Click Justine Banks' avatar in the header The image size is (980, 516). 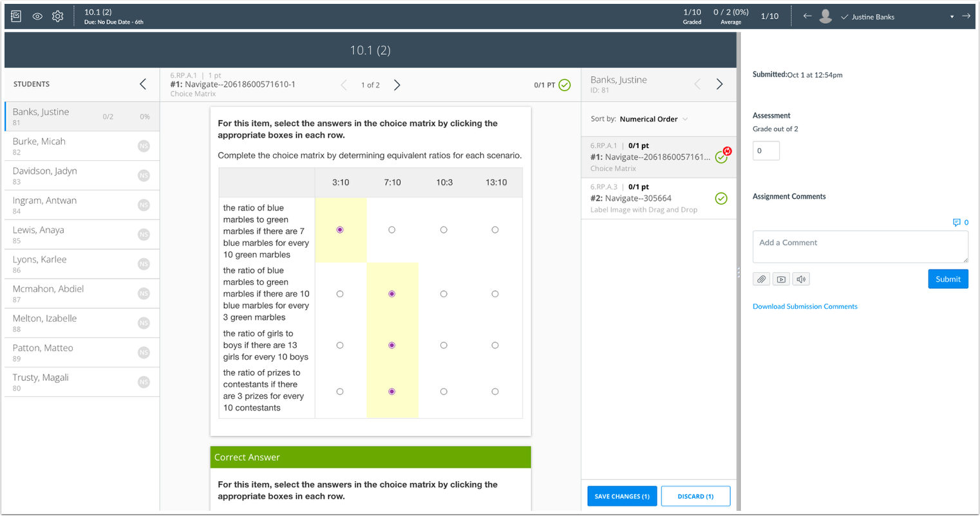point(825,16)
